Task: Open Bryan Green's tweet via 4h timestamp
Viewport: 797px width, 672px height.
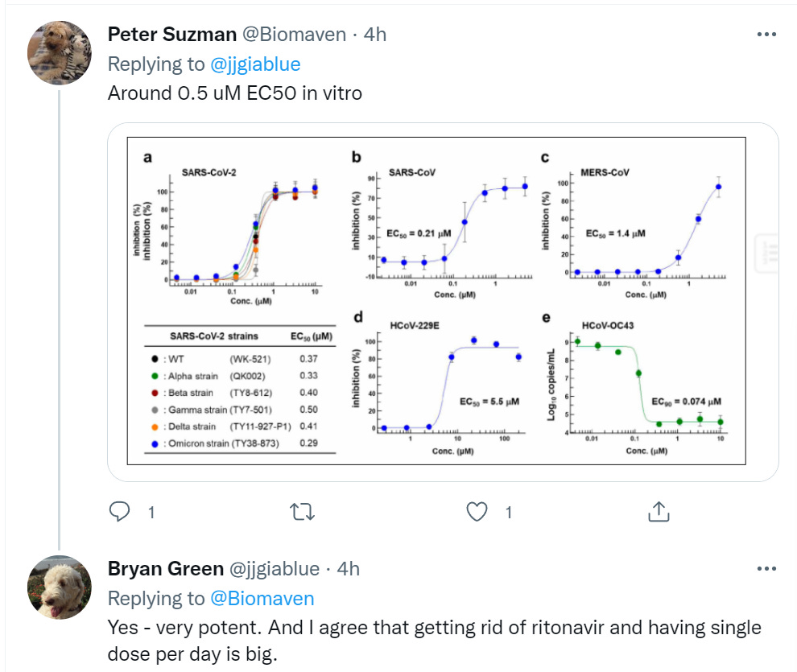Action: click(348, 569)
